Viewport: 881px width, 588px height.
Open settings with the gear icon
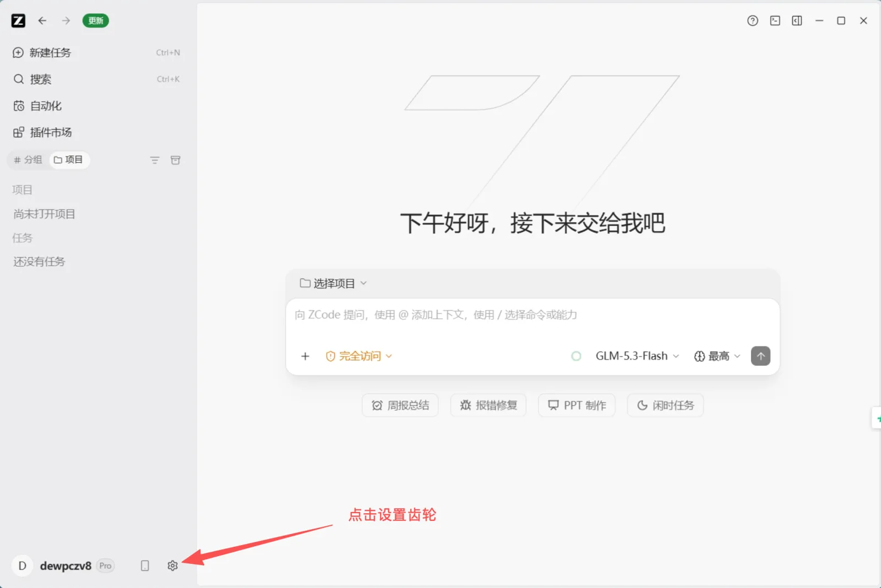pyautogui.click(x=173, y=566)
